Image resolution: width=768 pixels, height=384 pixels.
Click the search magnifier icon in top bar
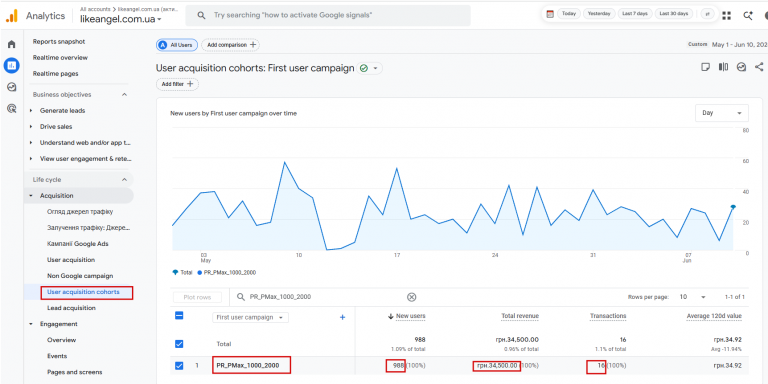pos(201,16)
